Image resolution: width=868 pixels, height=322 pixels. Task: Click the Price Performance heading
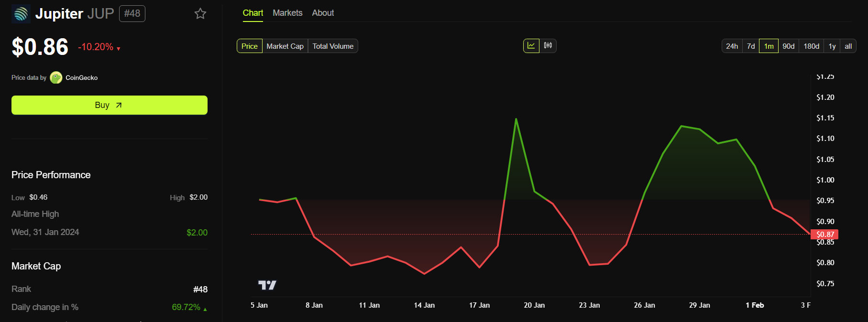[51, 175]
